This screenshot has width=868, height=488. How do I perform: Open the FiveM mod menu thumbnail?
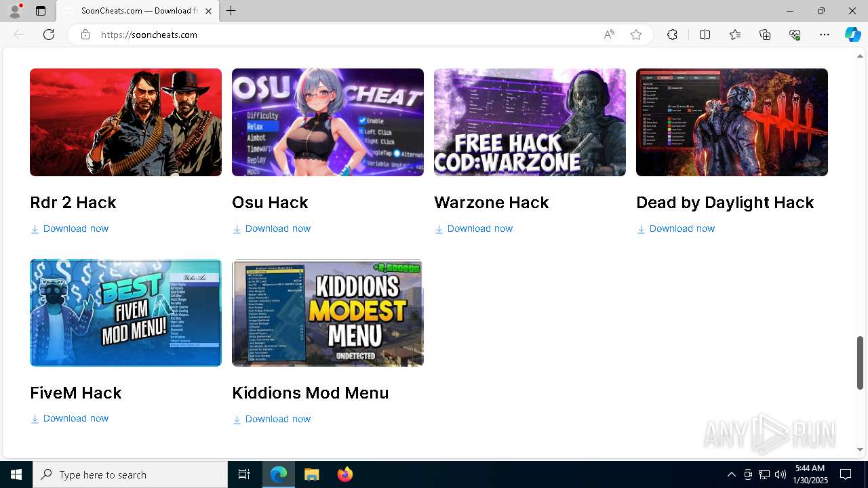coord(125,312)
